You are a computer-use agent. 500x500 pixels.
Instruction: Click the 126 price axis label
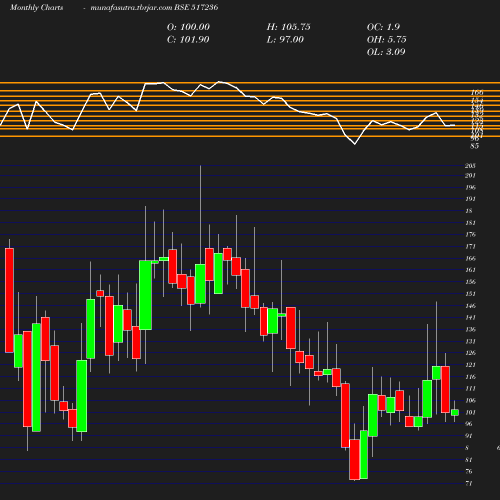click(x=470, y=353)
